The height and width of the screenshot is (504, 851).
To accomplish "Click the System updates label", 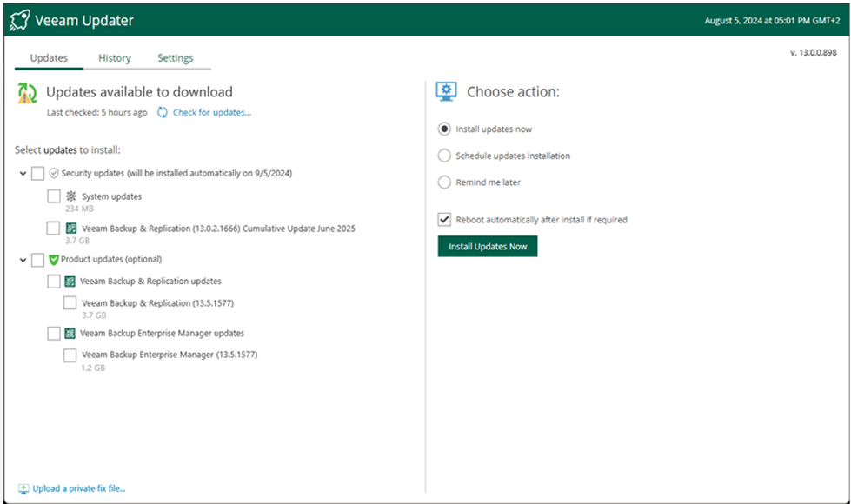I will (112, 196).
